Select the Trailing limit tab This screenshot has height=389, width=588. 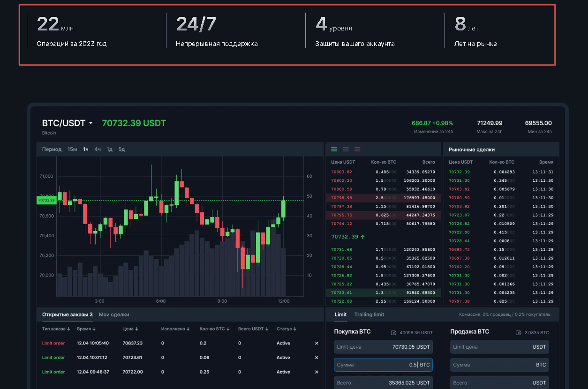pos(369,314)
